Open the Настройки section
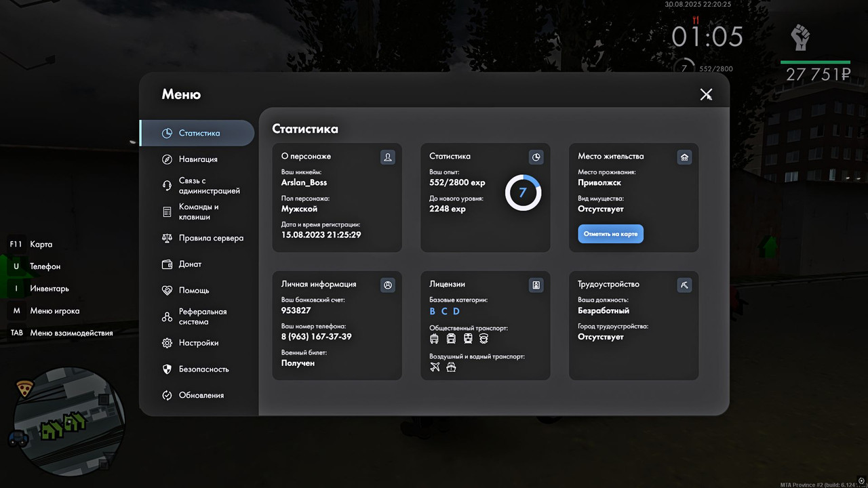 (x=197, y=343)
